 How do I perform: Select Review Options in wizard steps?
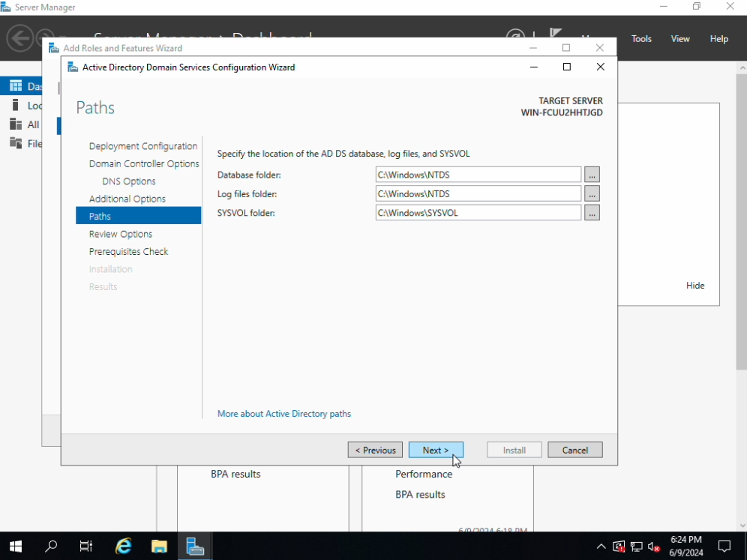coord(120,234)
